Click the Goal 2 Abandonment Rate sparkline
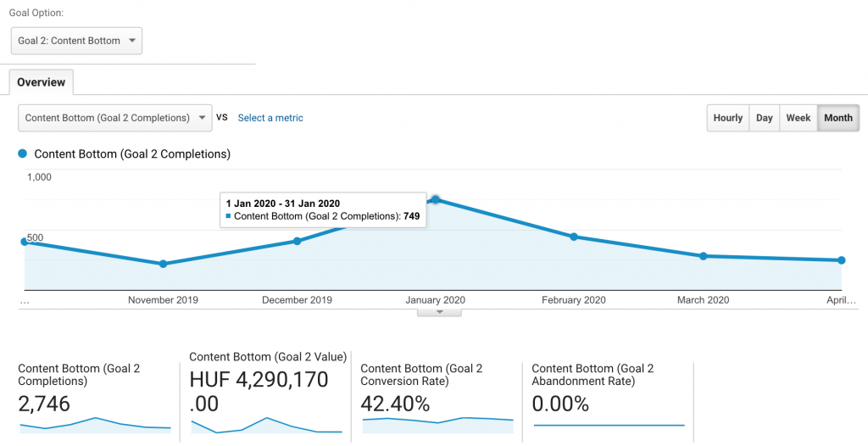 pyautogui.click(x=609, y=425)
